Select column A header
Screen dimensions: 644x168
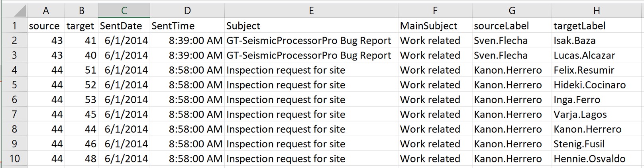tap(46, 11)
